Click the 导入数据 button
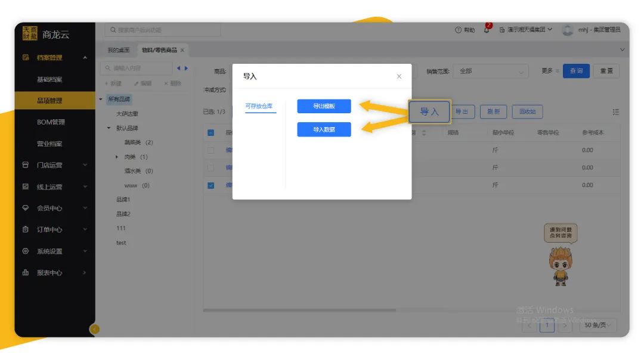Image resolution: width=644 pixels, height=363 pixels. pyautogui.click(x=324, y=129)
